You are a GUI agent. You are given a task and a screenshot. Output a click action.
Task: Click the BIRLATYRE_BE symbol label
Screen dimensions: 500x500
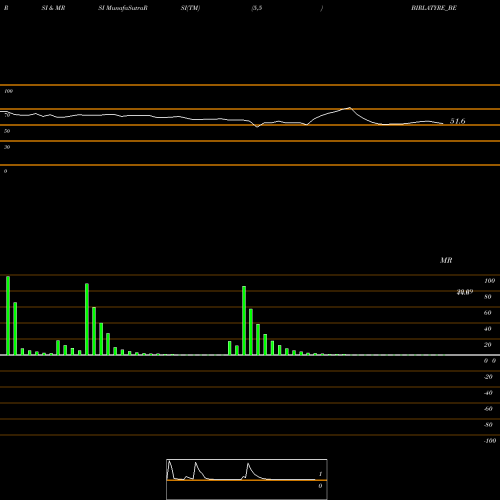pyautogui.click(x=434, y=8)
